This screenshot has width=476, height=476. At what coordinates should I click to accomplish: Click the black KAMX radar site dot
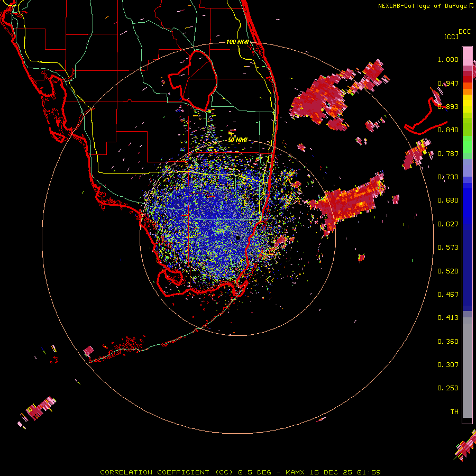coord(238,237)
